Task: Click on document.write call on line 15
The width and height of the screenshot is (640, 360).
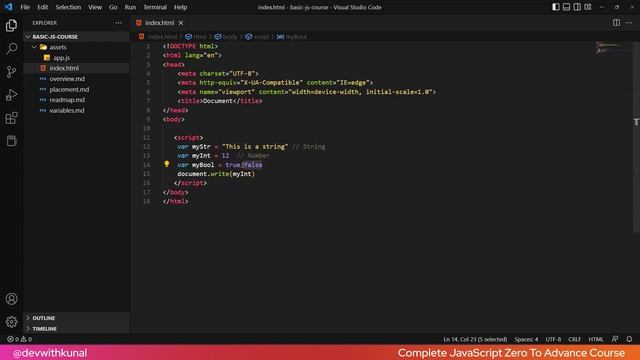Action: pyautogui.click(x=216, y=174)
